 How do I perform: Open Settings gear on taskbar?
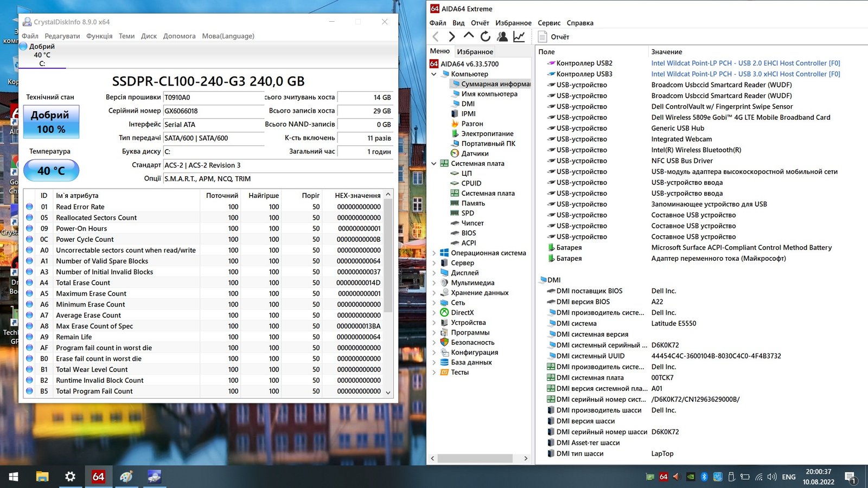coord(70,477)
